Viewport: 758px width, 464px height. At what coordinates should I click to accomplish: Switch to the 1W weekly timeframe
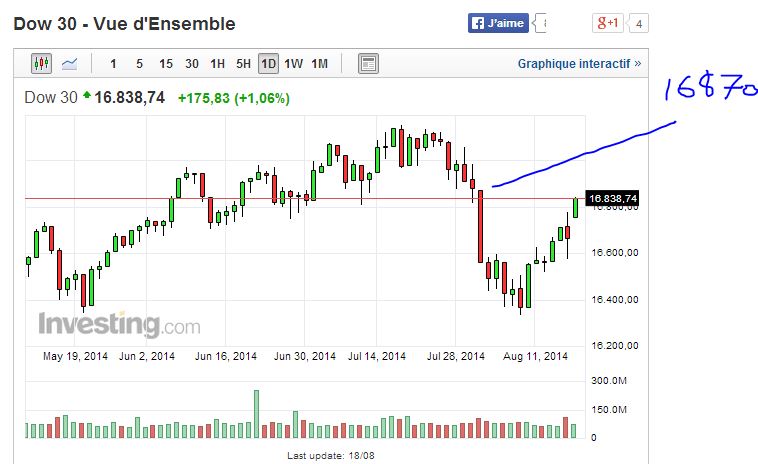(x=293, y=64)
